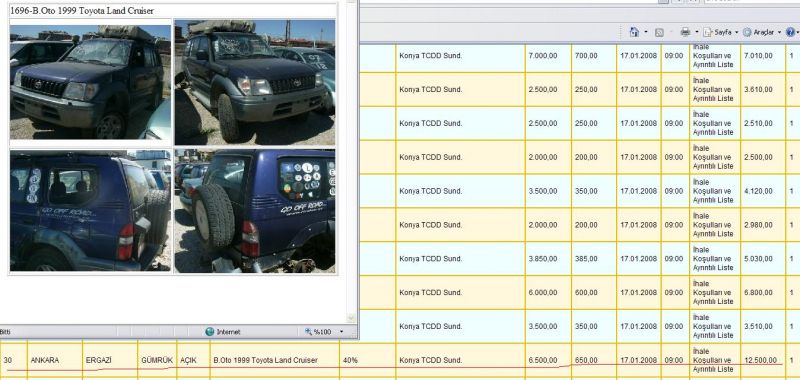Click the blue Help icon
800x380 pixels.
(790, 32)
